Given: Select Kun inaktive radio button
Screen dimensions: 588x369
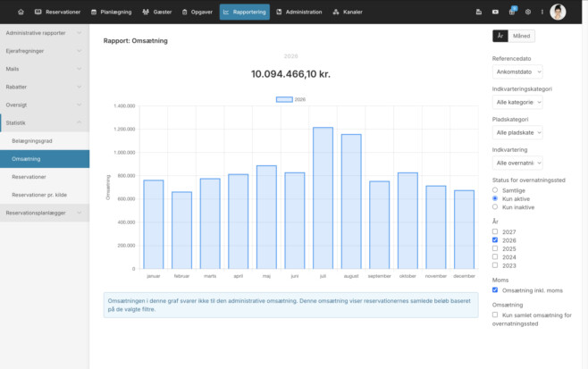Looking at the screenshot, I should [495, 207].
